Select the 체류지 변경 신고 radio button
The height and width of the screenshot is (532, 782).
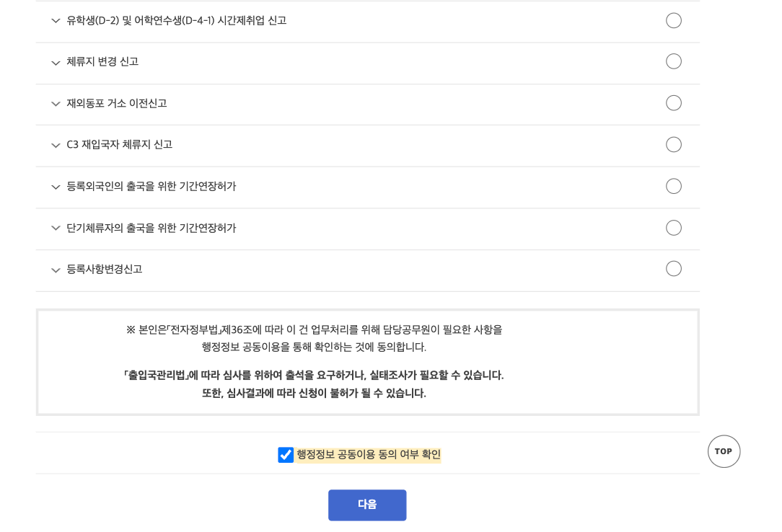pyautogui.click(x=673, y=61)
